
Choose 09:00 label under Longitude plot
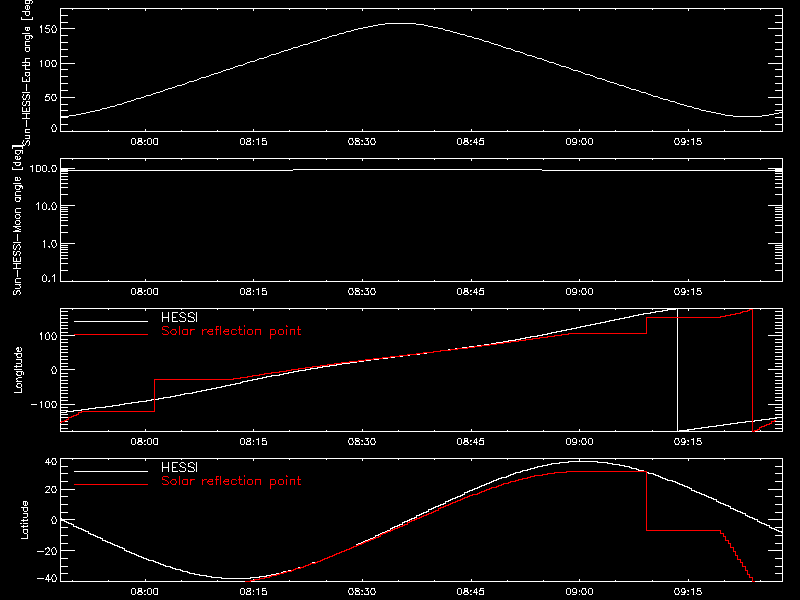tap(579, 442)
